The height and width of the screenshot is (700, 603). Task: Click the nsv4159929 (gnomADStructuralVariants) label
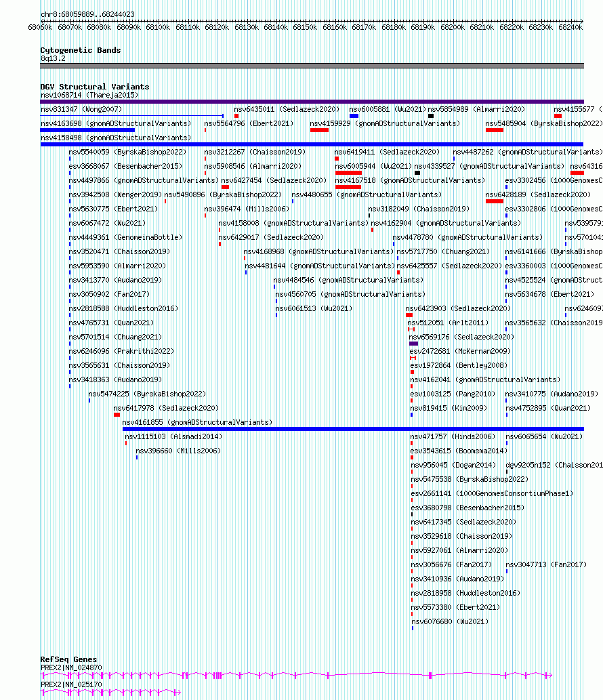click(x=385, y=123)
